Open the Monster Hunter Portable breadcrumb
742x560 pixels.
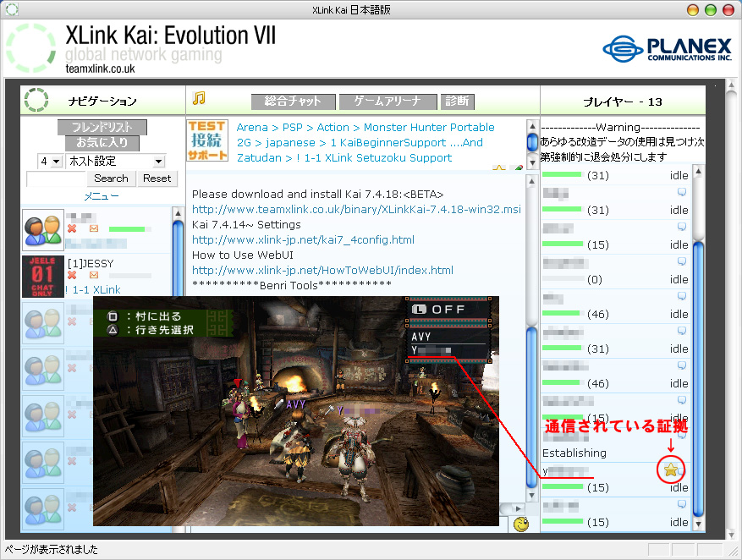tap(429, 127)
